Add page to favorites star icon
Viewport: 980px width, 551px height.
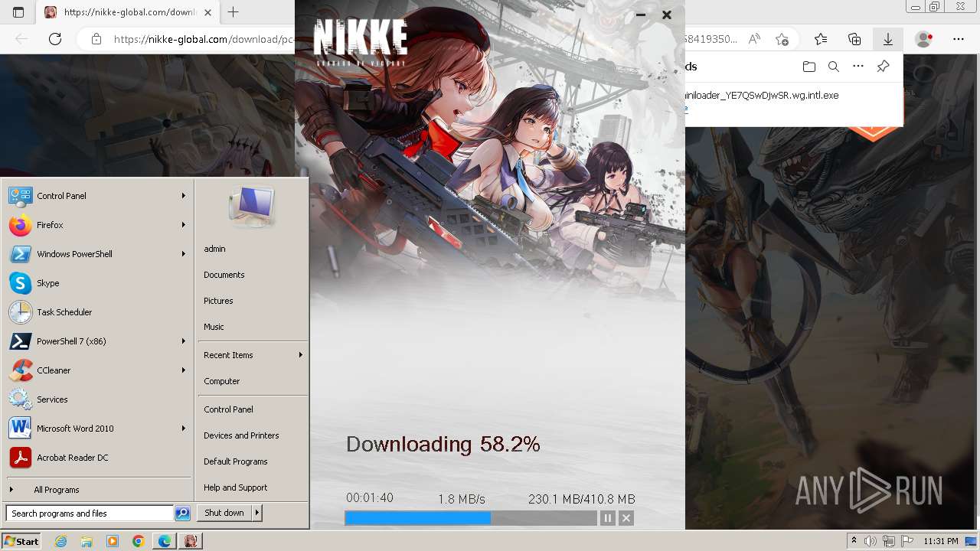tap(782, 39)
